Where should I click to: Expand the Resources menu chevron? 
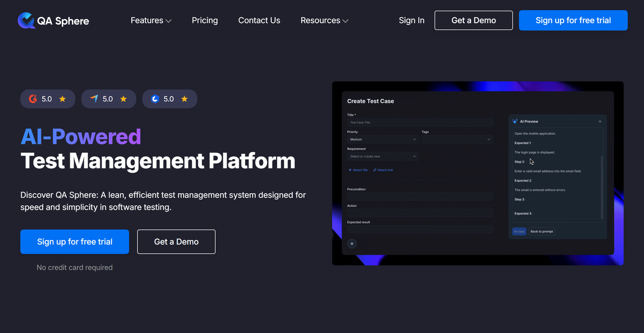[345, 21]
